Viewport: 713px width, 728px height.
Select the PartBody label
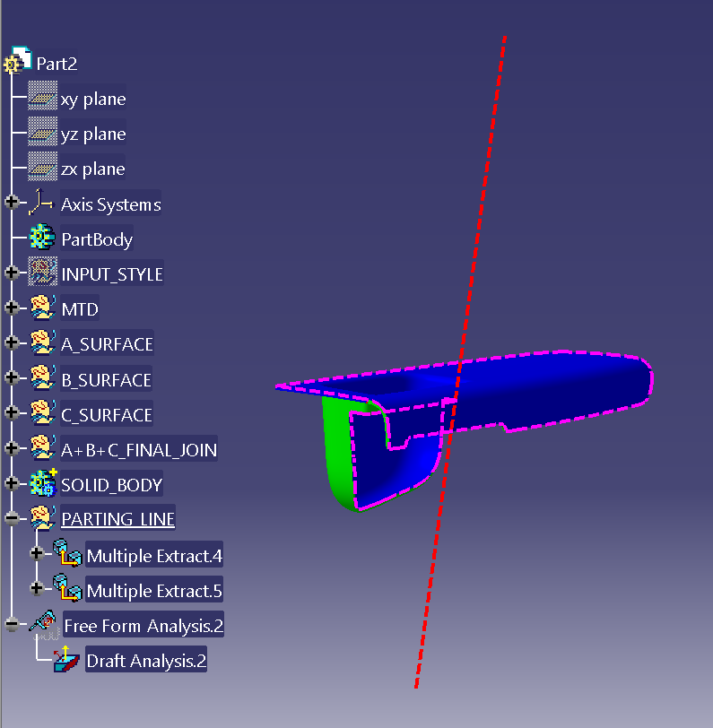[x=97, y=239]
